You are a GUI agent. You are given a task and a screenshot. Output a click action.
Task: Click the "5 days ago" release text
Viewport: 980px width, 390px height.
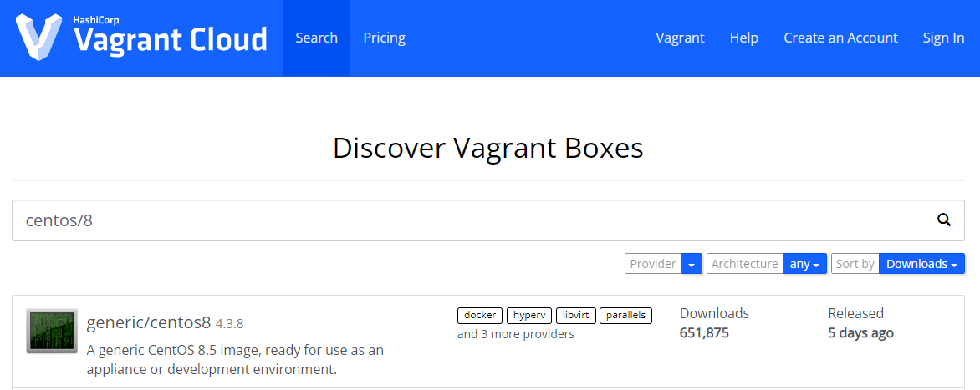860,332
